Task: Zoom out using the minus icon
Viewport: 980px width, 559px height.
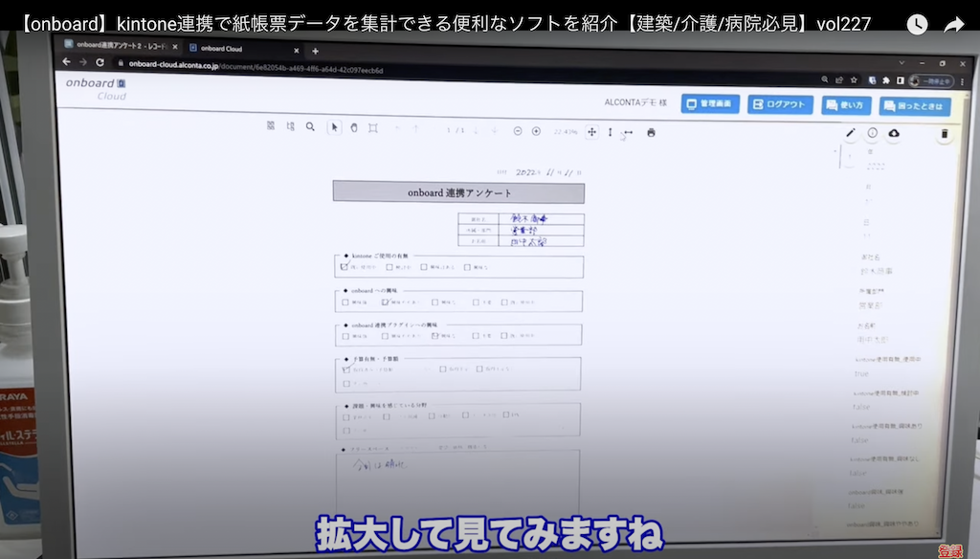Action: [518, 129]
